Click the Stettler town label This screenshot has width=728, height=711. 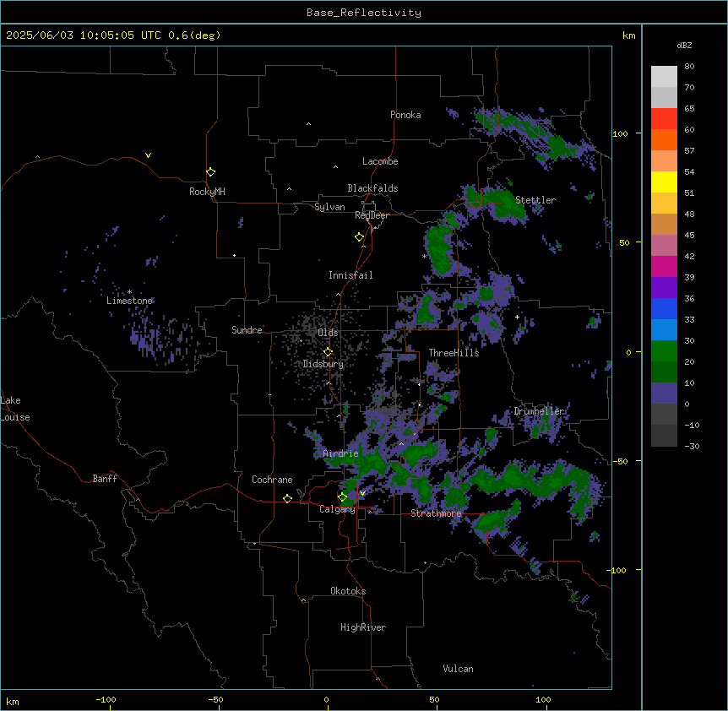tap(535, 200)
